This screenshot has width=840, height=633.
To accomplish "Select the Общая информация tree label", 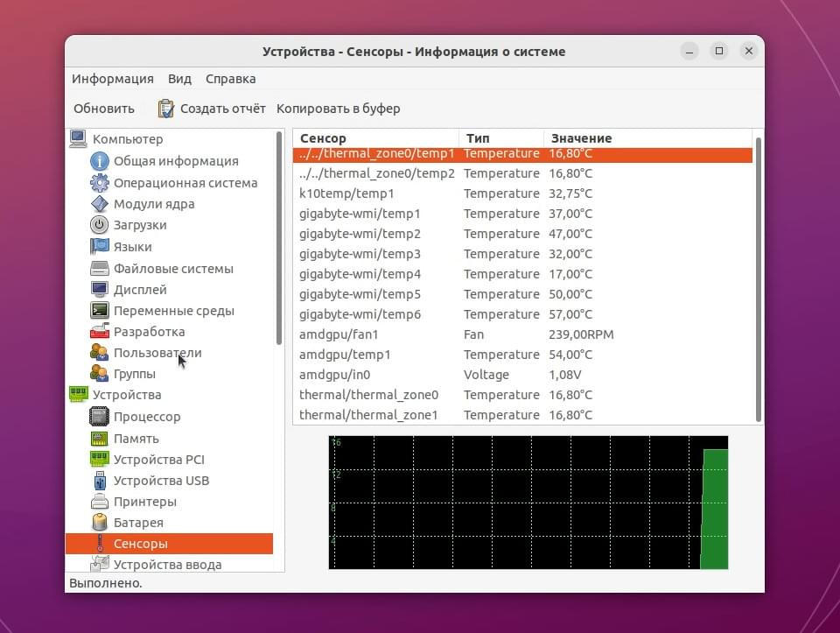I will [176, 161].
